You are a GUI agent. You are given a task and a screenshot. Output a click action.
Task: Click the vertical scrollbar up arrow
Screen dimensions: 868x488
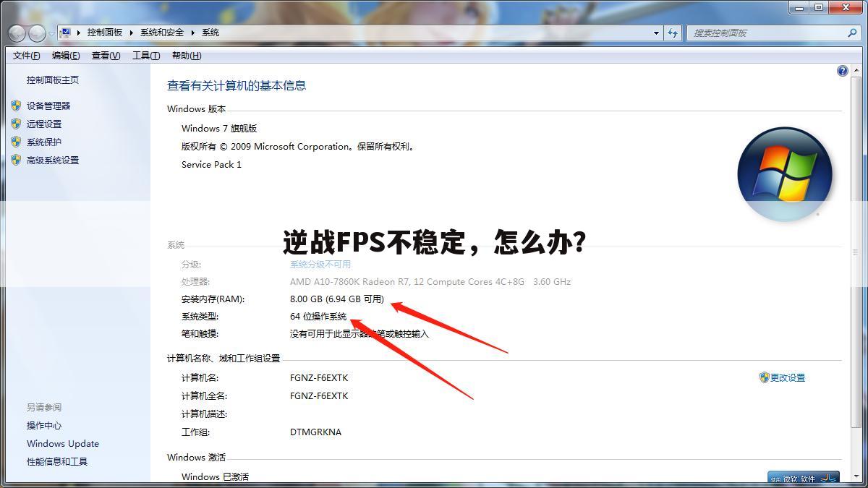point(858,70)
